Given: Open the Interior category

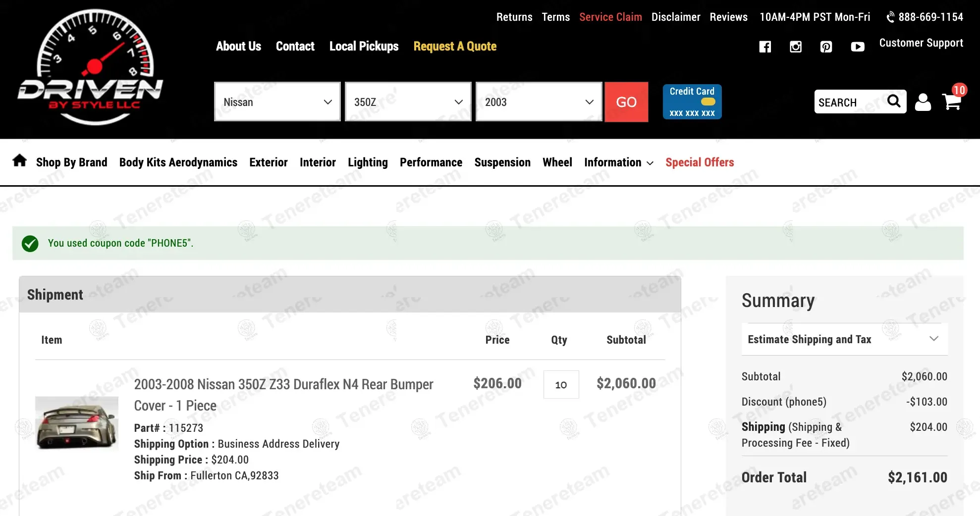Looking at the screenshot, I should tap(318, 162).
